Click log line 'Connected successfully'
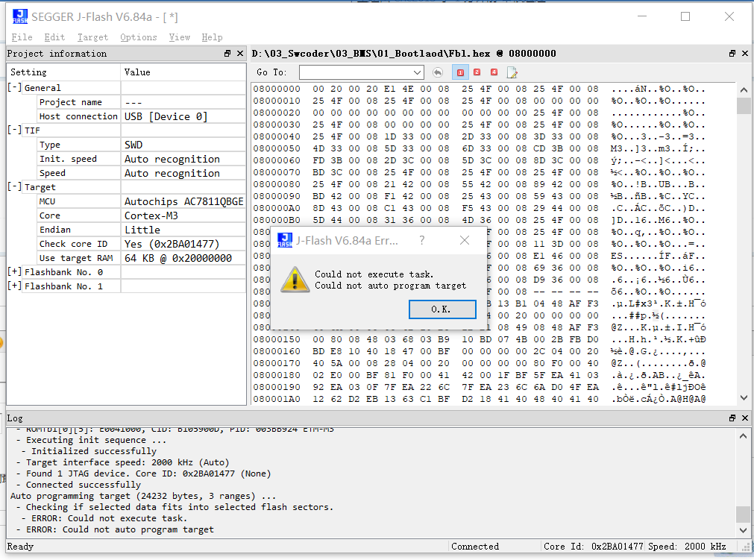Image resolution: width=754 pixels, height=560 pixels. click(84, 485)
